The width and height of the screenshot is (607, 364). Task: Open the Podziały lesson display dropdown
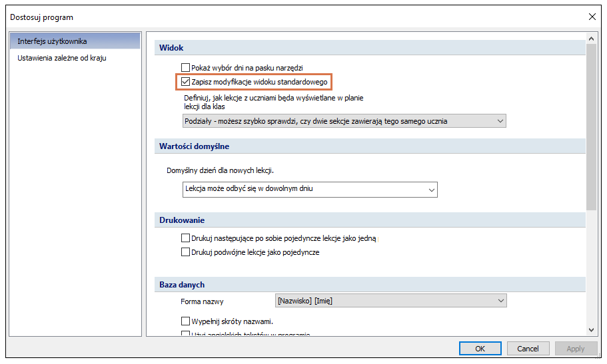[344, 121]
